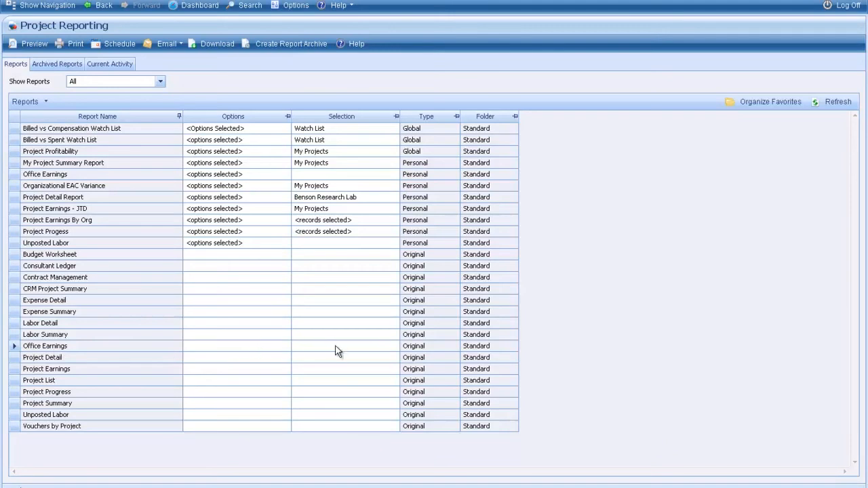Open the Dashboard globe icon
This screenshot has width=868, height=488.
click(173, 5)
